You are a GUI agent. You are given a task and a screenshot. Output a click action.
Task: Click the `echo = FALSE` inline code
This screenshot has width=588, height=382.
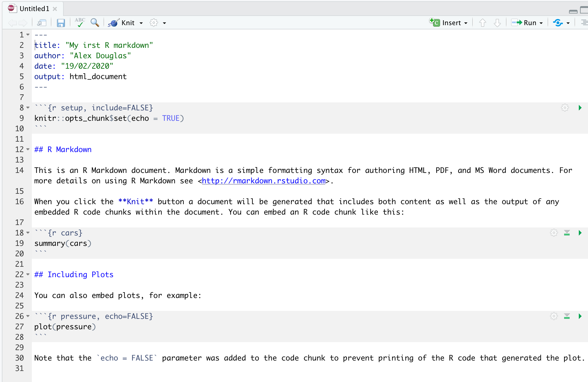(127, 358)
